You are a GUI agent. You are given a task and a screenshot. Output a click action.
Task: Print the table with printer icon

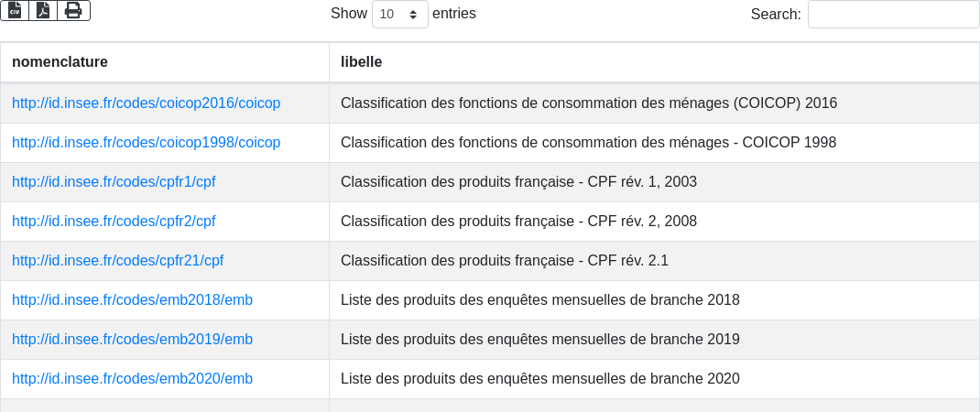tap(74, 11)
